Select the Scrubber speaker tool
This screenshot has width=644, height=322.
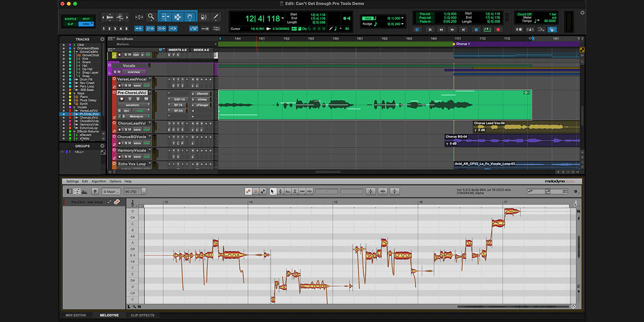[x=204, y=17]
